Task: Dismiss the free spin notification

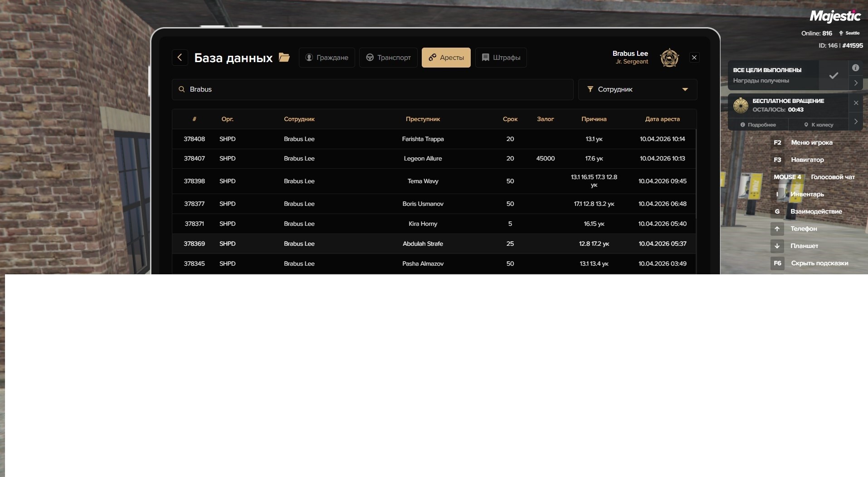Action: (856, 103)
